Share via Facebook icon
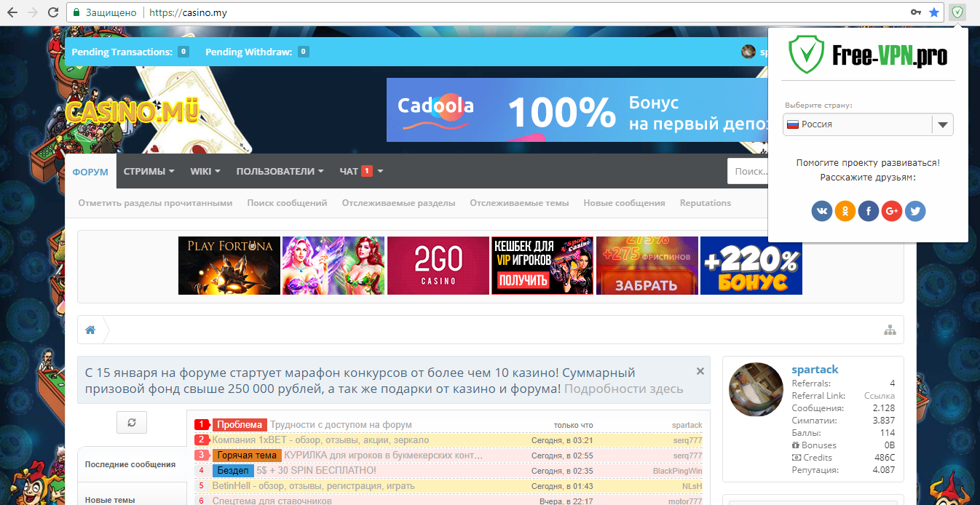Image resolution: width=980 pixels, height=505 pixels. pyautogui.click(x=869, y=211)
